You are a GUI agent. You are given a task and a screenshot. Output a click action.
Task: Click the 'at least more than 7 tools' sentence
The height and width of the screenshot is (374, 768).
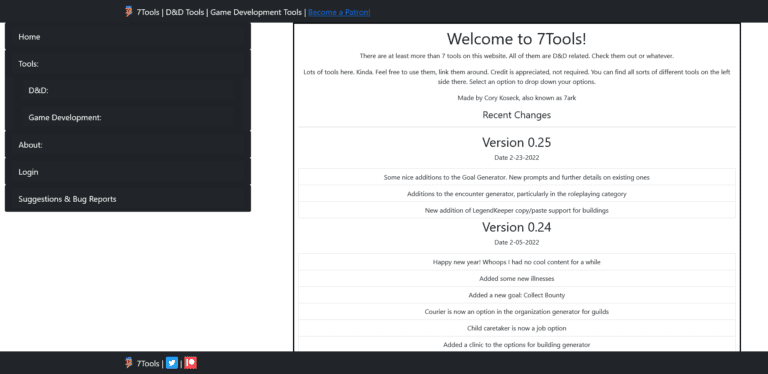(x=517, y=56)
